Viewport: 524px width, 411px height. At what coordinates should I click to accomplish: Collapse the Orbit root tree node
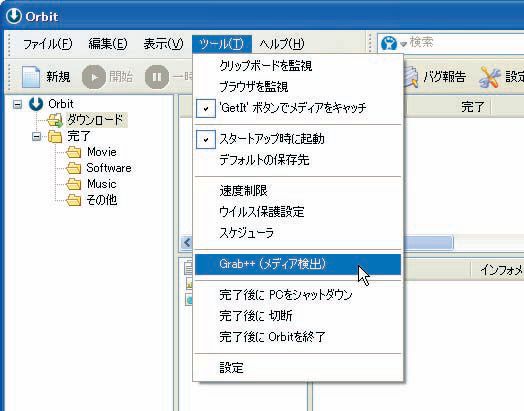(x=17, y=104)
